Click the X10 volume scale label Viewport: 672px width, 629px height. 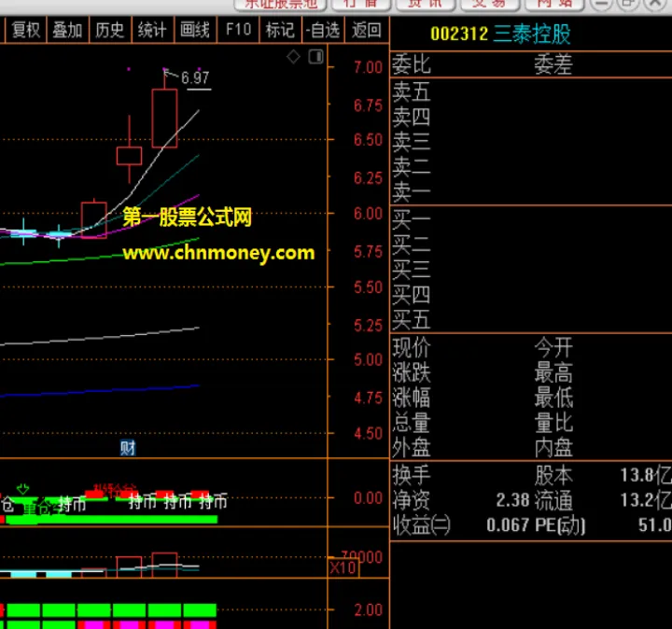pyautogui.click(x=343, y=566)
